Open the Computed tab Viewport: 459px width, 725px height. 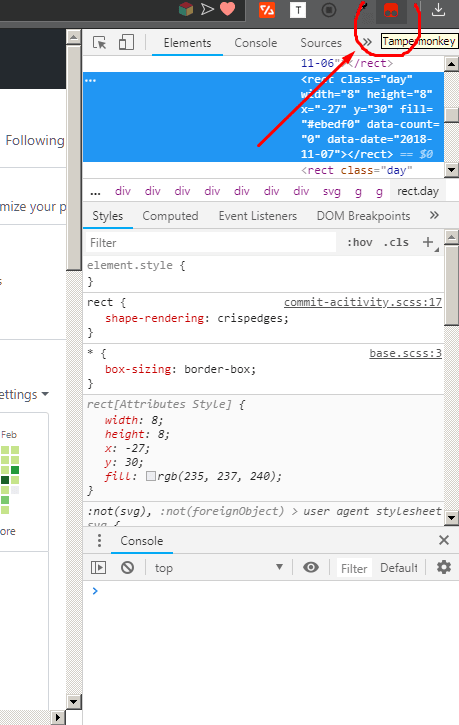pos(170,216)
